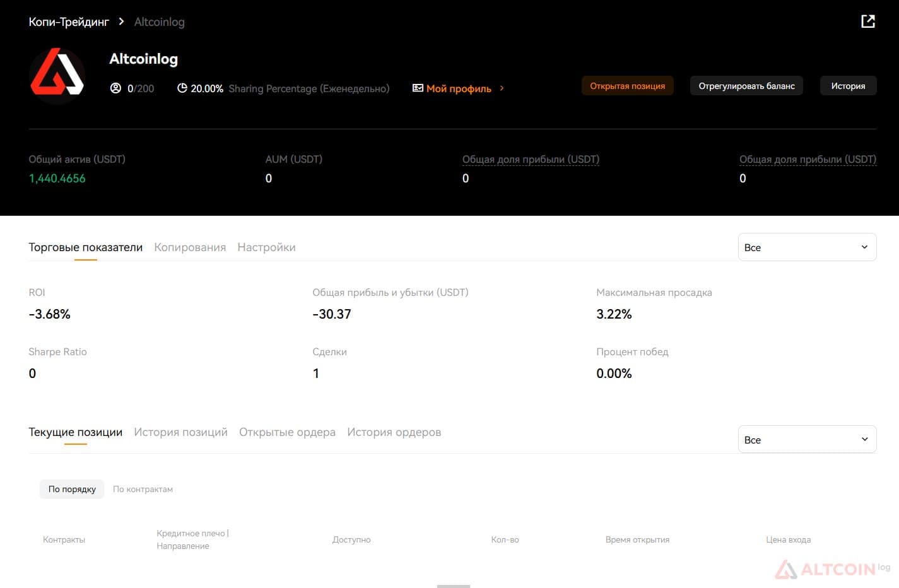Go back to Копи-Трейдинг breadcrumb
899x588 pixels.
pos(69,21)
